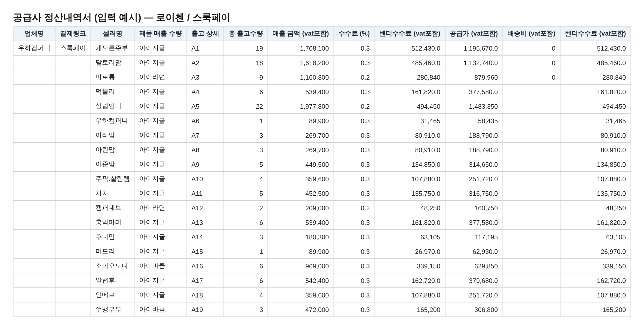Click sales amount 1,618,200
The height and width of the screenshot is (328, 644).
tap(301, 63)
